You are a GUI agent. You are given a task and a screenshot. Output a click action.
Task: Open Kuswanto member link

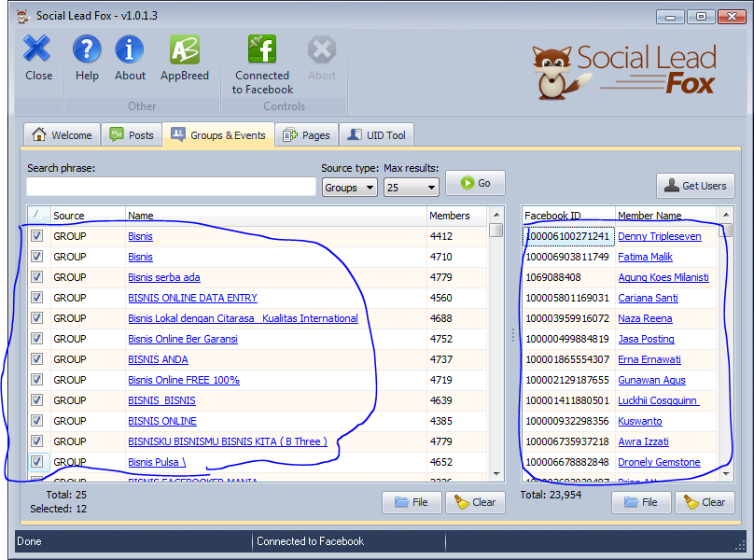(x=639, y=422)
